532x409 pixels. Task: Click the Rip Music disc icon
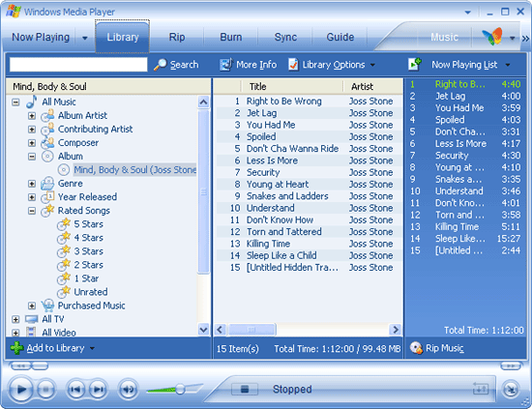416,348
